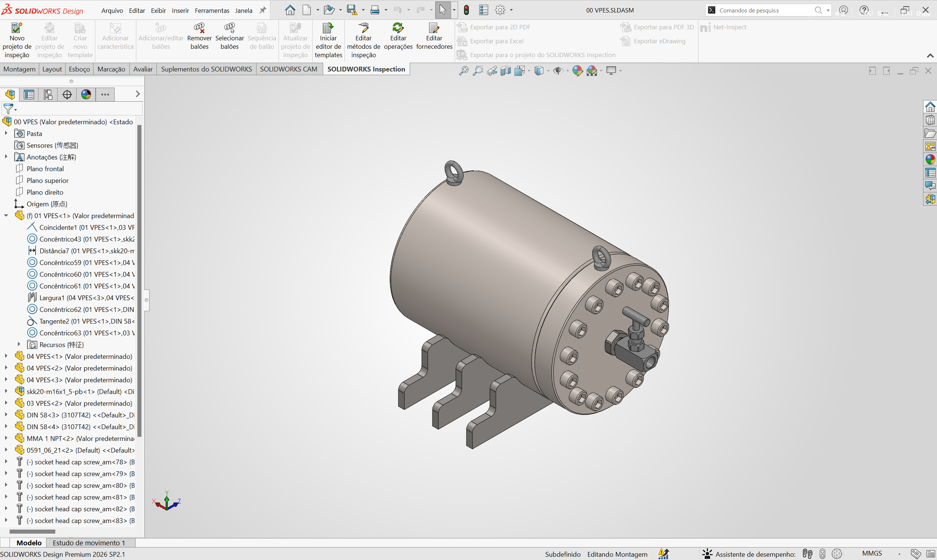
Task: Open Editar métodos de inspeção
Action: [x=363, y=40]
